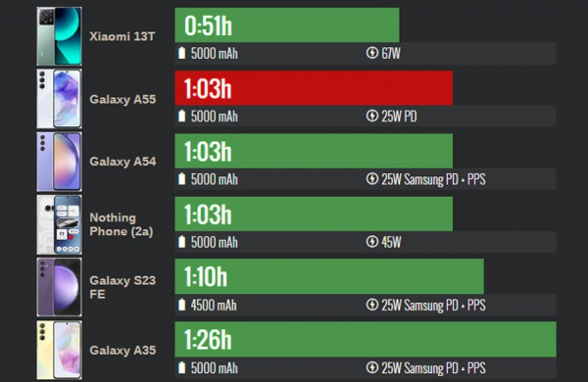Click the charging icon in Galaxy A35 row
The height and width of the screenshot is (382, 588).
click(371, 367)
